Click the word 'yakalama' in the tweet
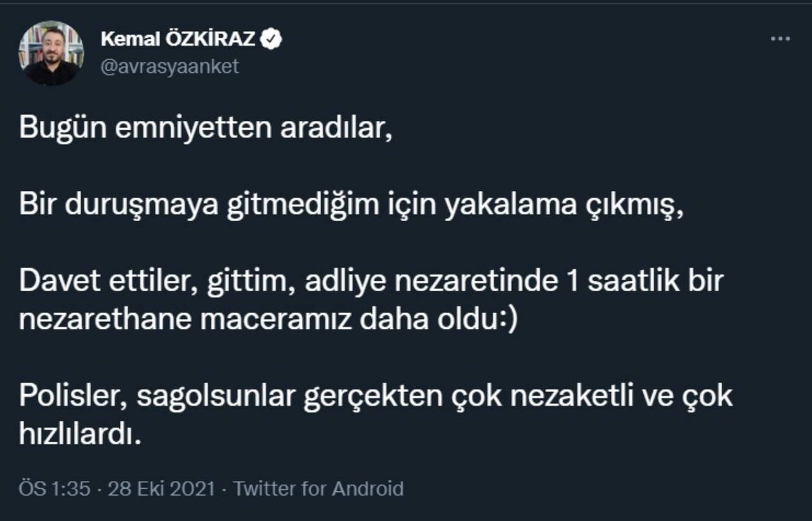The image size is (812, 521). (492, 206)
